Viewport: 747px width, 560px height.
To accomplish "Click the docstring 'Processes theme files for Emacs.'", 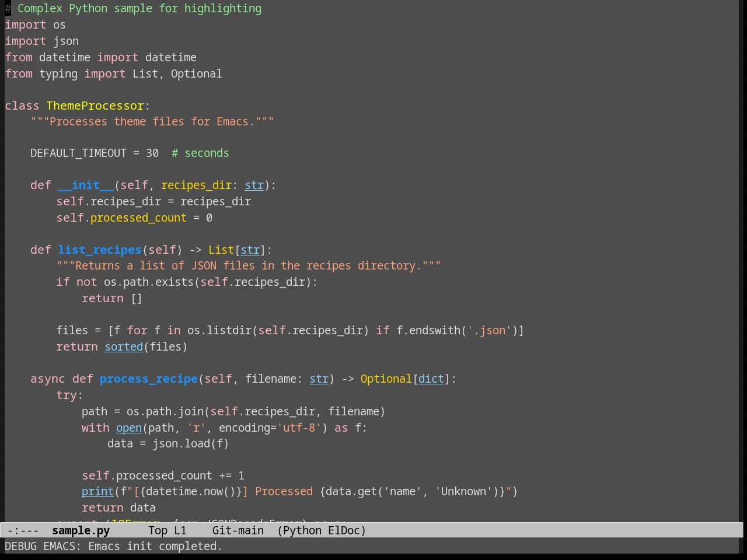I will point(152,121).
